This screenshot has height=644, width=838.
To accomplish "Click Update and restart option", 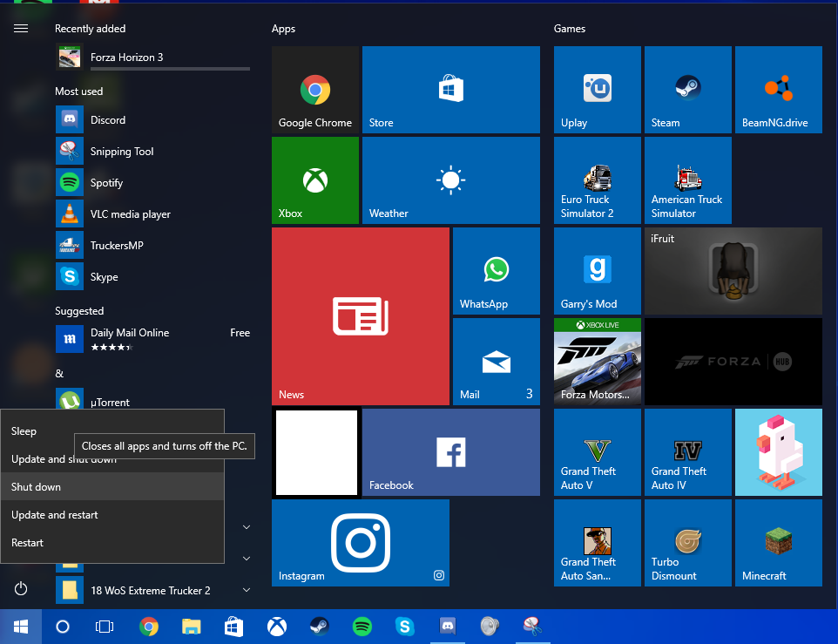I will pyautogui.click(x=55, y=515).
